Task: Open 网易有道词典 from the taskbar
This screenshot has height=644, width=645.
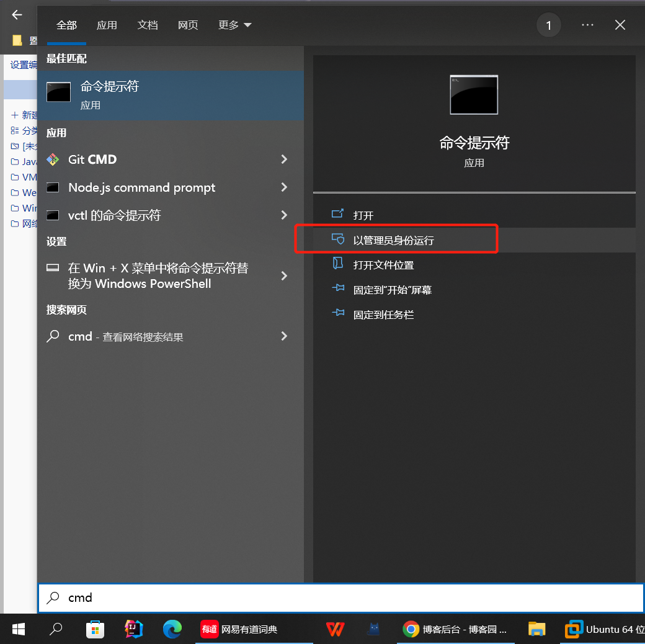Action: [x=254, y=629]
